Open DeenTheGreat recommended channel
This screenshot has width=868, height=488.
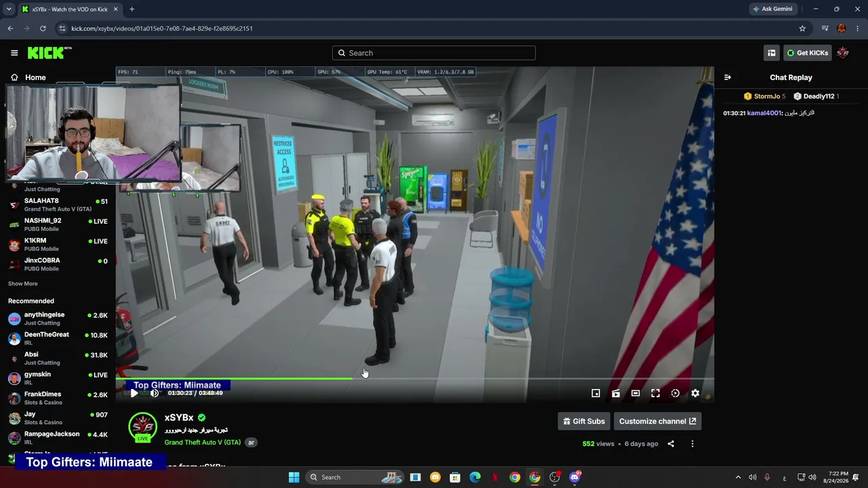(x=58, y=338)
